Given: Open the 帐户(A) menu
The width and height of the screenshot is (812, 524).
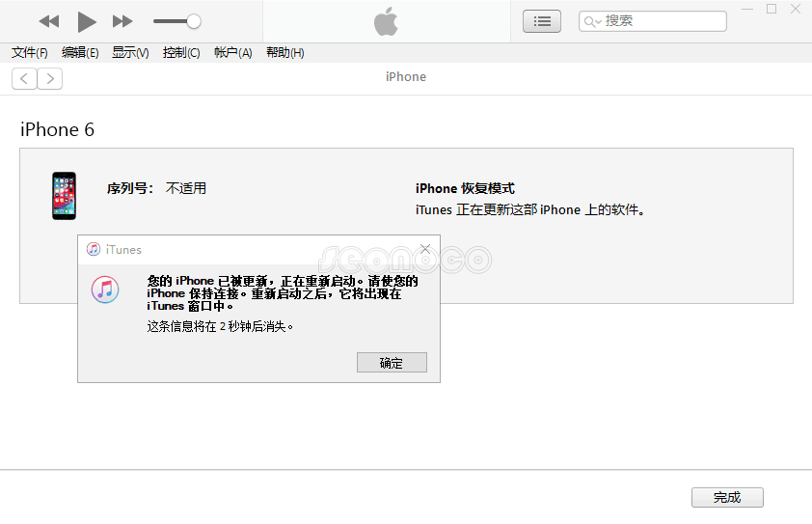Looking at the screenshot, I should pos(232,53).
